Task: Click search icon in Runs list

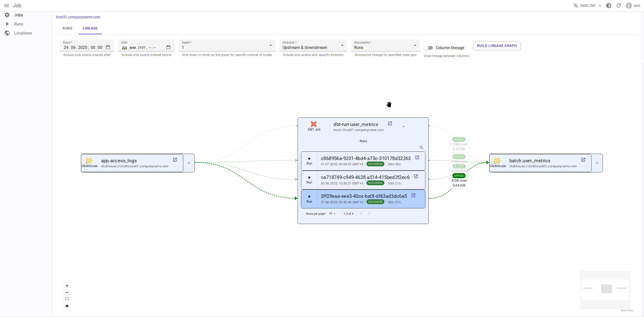Action: (x=421, y=148)
